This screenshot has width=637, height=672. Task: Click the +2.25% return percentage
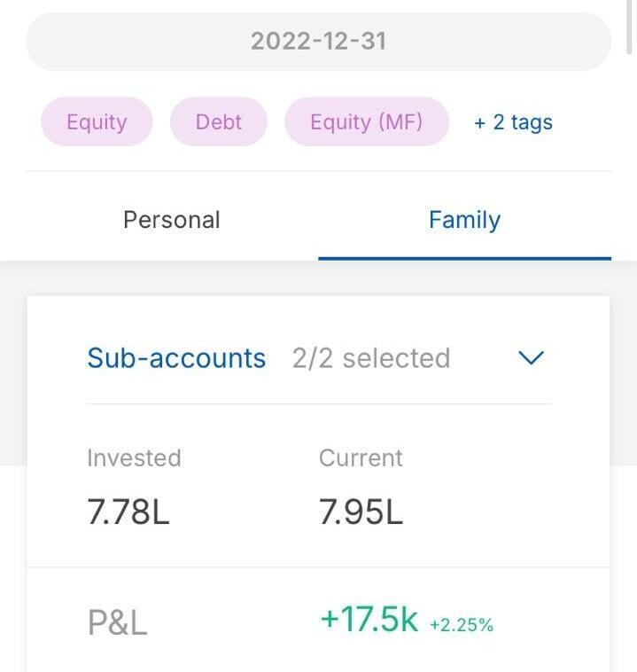[462, 625]
